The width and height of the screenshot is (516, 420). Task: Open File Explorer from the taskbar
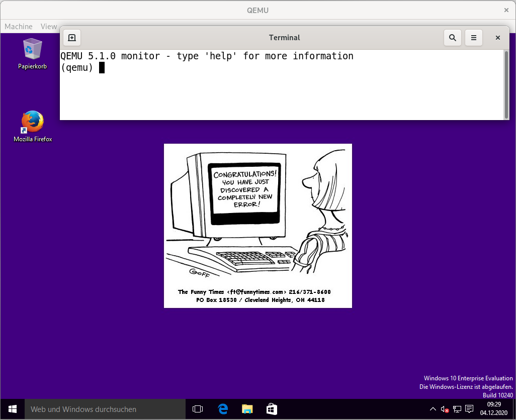(247, 409)
